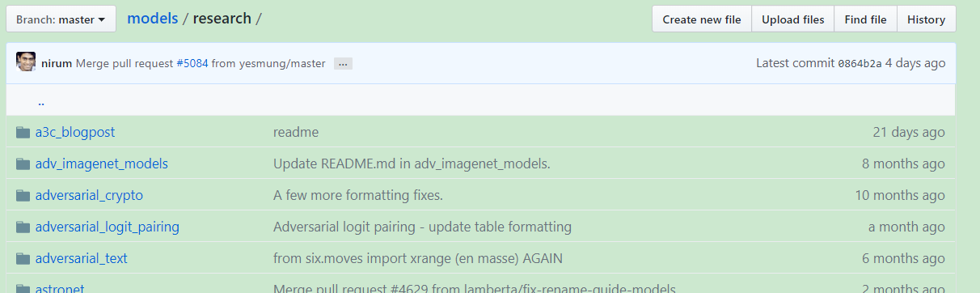Viewport: 980px width, 293px height.
Task: Click the astronet folder icon
Action: coord(23,288)
